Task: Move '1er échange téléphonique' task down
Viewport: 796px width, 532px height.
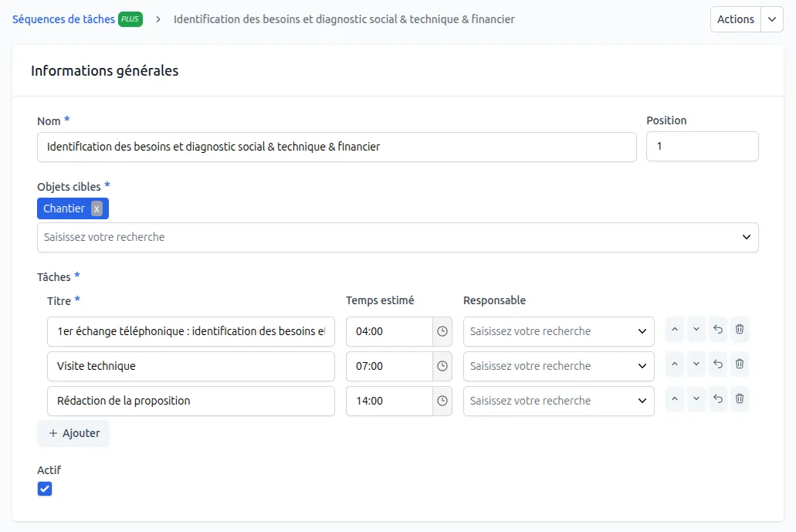Action: pos(696,329)
